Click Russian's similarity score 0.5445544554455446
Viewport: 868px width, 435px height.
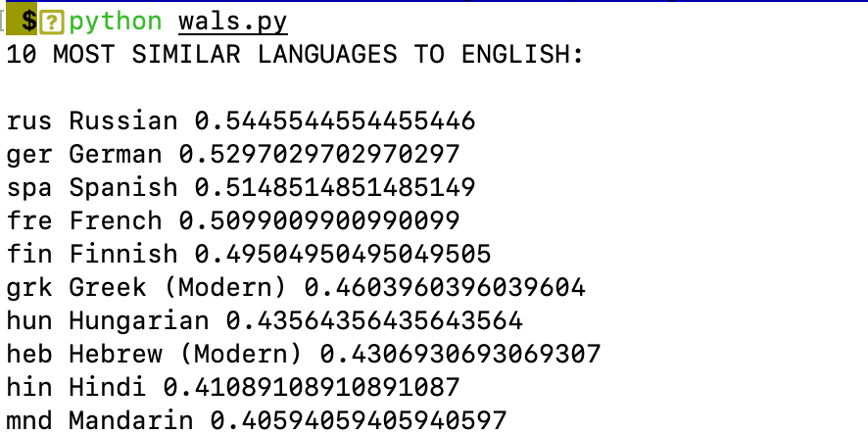click(334, 121)
